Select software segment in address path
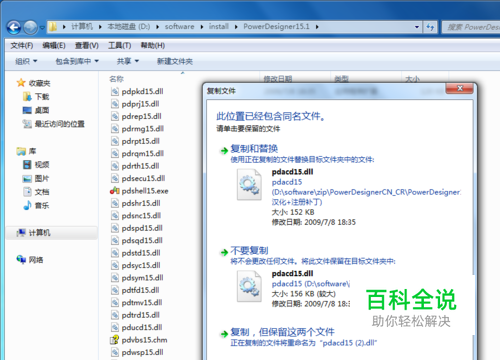Image resolution: width=500 pixels, height=360 pixels. click(x=179, y=26)
